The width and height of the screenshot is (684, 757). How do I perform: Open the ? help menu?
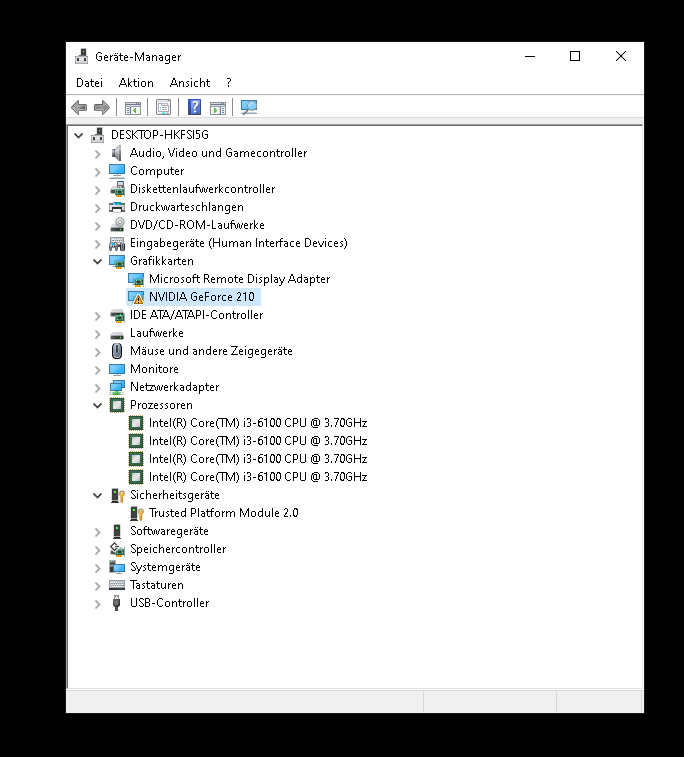(x=229, y=83)
